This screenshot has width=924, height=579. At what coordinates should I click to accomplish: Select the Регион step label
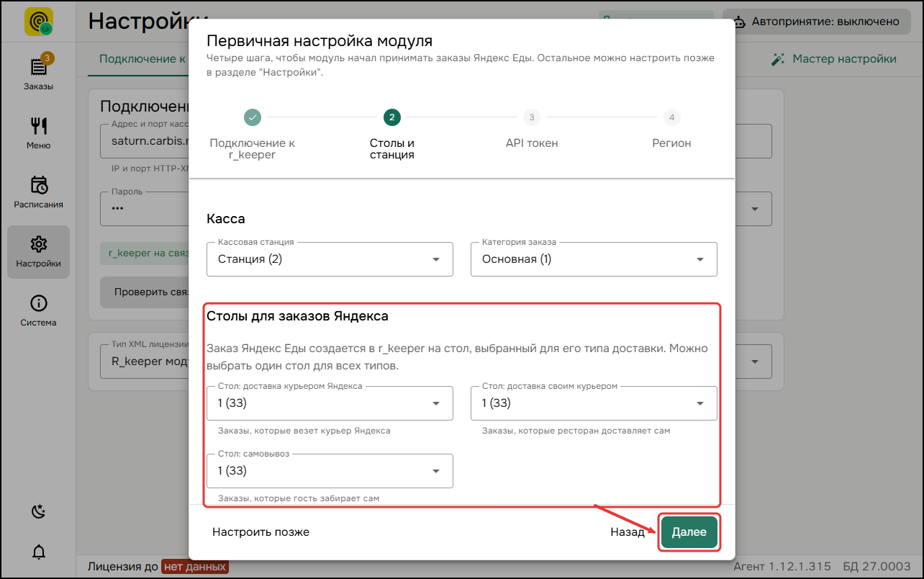pos(671,143)
